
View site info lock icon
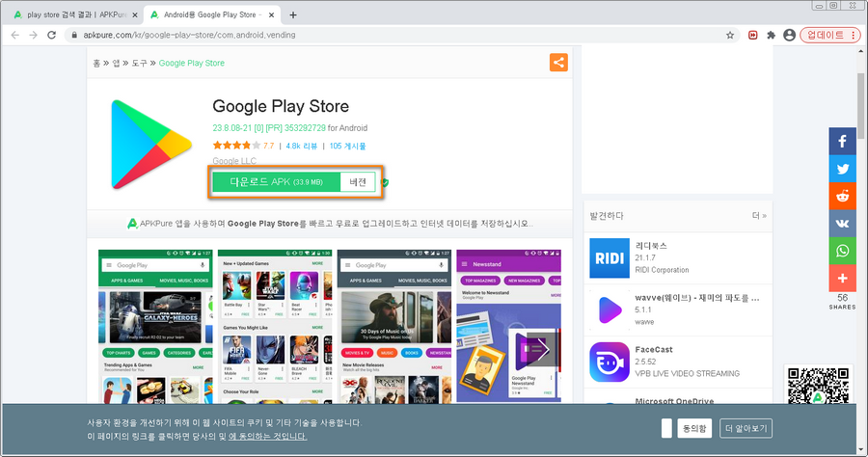point(74,35)
